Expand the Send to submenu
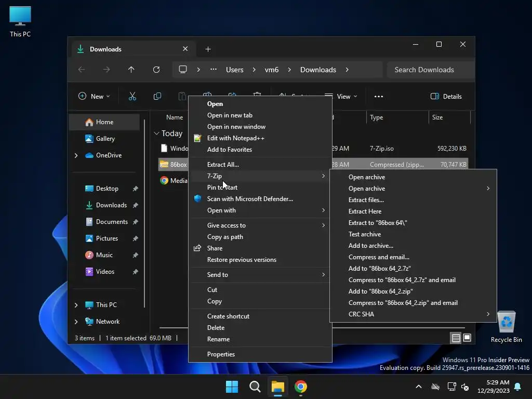Viewport: 532px width, 399px height. [260, 275]
